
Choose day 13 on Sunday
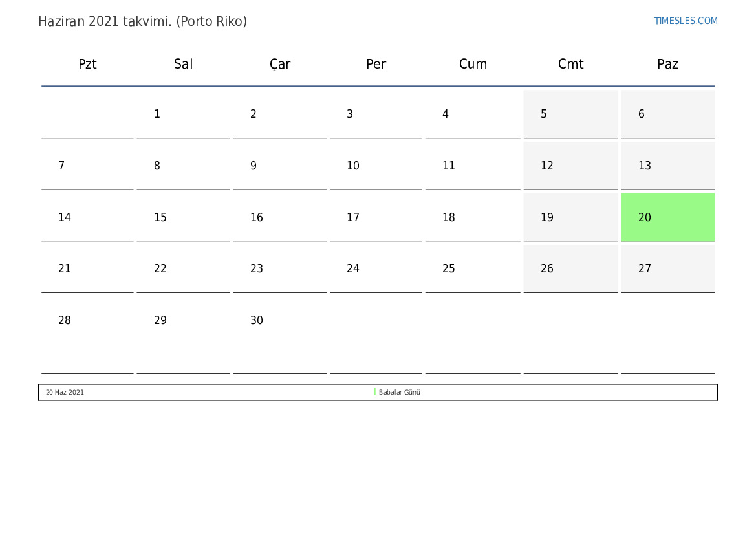pyautogui.click(x=668, y=166)
